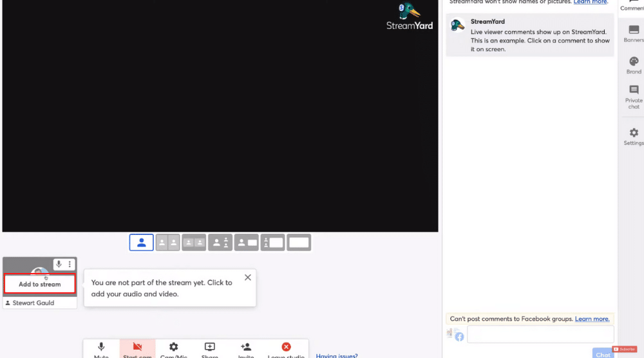Open the three-dot menu on participant thumbnail
This screenshot has height=358, width=644.
click(70, 264)
